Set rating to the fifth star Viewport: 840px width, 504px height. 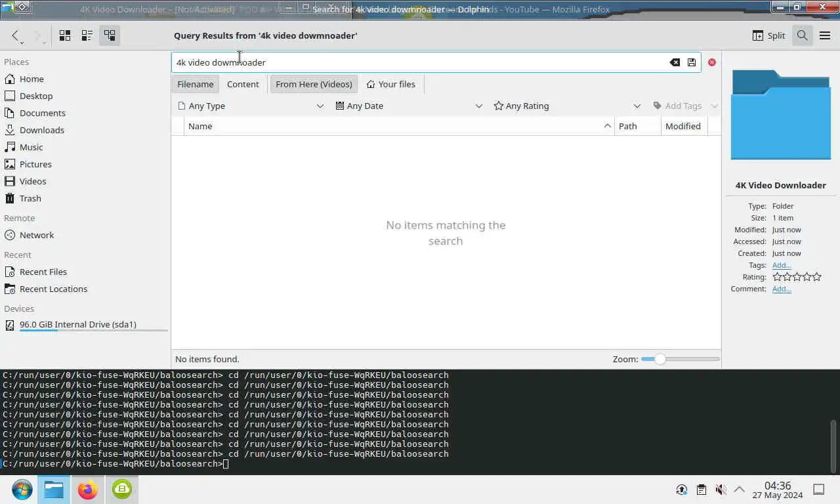817,277
